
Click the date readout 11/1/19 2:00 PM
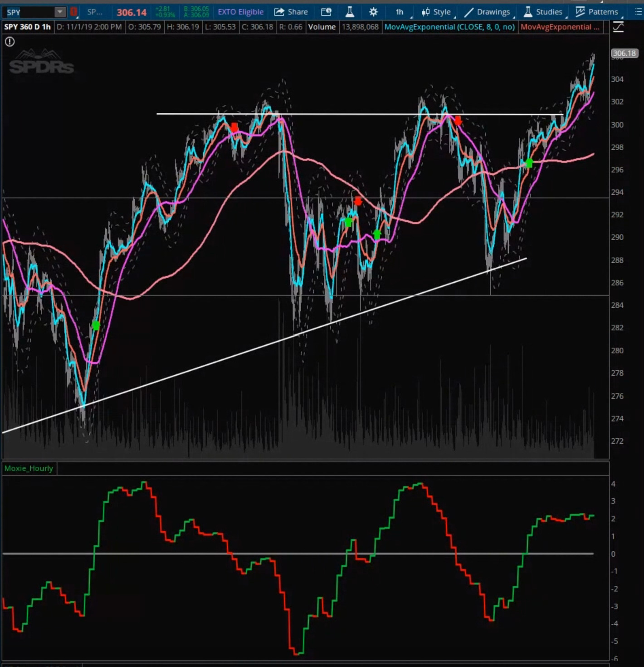click(89, 27)
